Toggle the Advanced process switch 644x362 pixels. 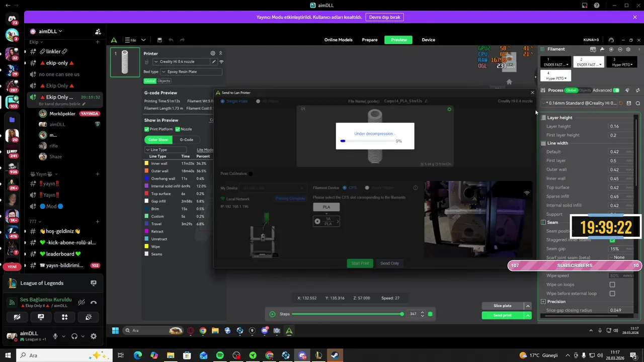coord(616,90)
